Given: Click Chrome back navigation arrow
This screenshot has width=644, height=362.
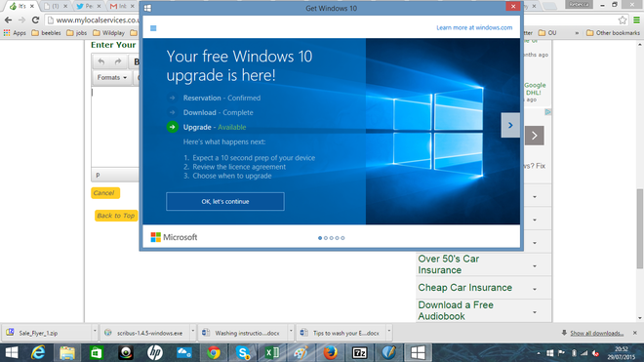Looking at the screenshot, I should tap(8, 20).
